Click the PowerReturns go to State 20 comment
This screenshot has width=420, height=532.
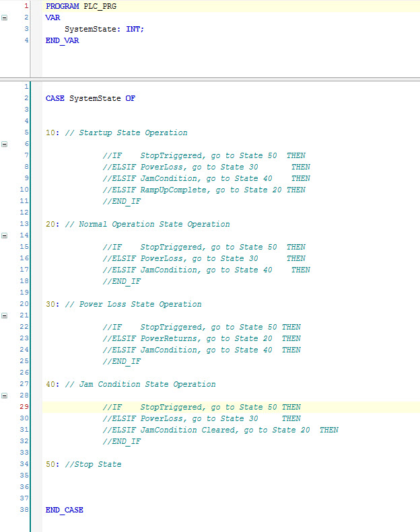point(202,338)
